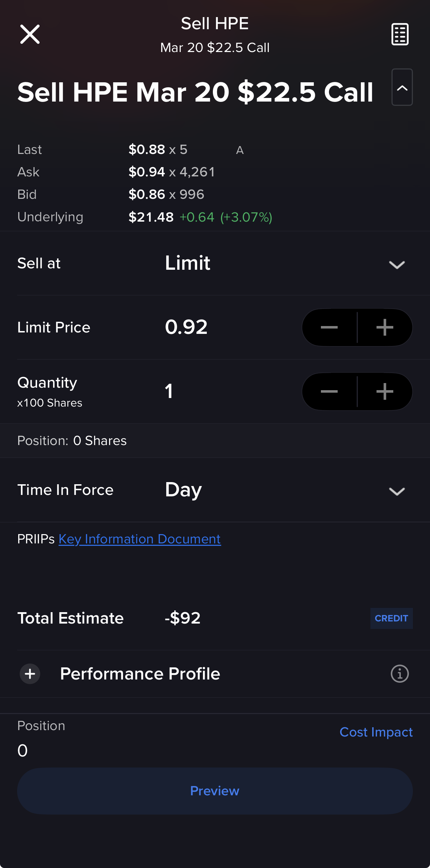This screenshot has height=868, width=430.
Task: Open the Time In Force dropdown
Action: 396,491
